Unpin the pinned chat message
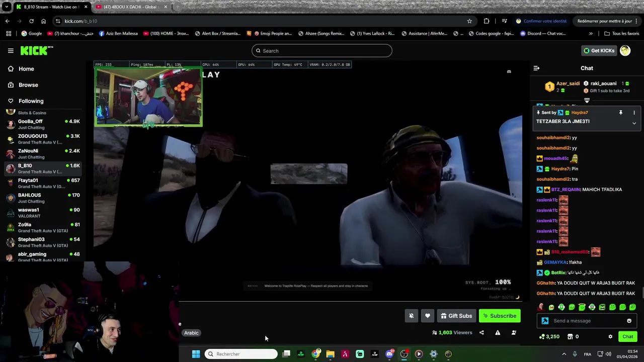The width and height of the screenshot is (644, 362). [620, 113]
